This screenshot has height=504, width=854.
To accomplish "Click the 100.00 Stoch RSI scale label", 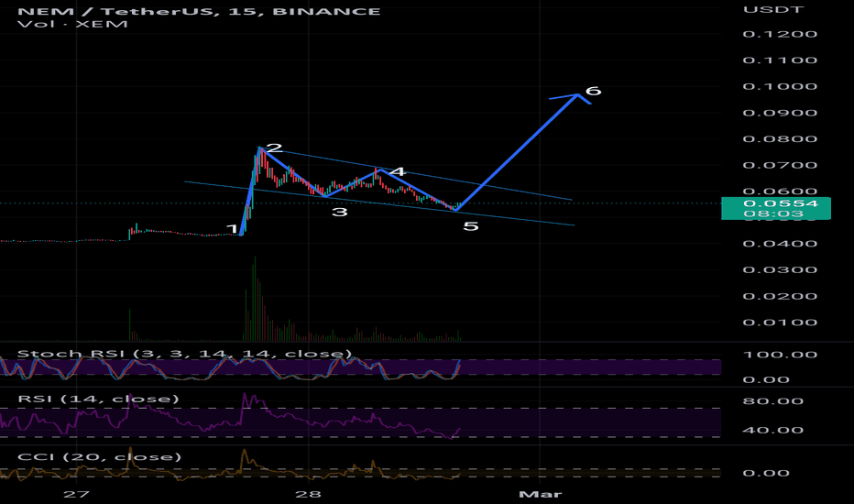I will coord(780,355).
